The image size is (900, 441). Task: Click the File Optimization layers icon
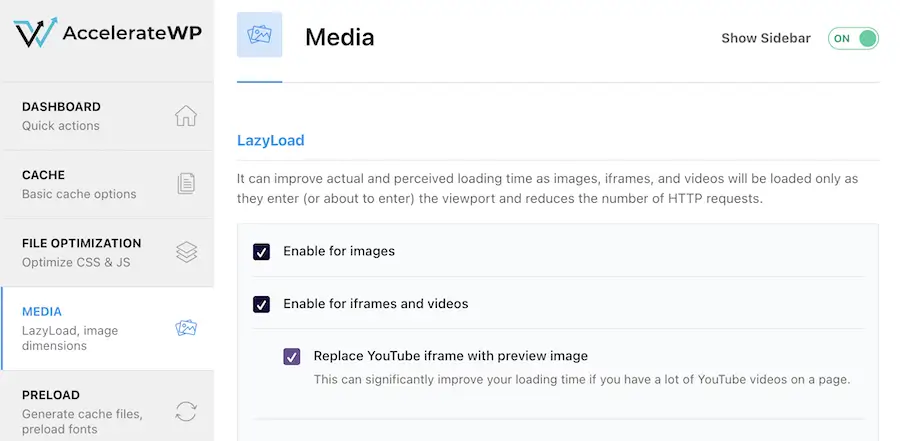coord(187,252)
